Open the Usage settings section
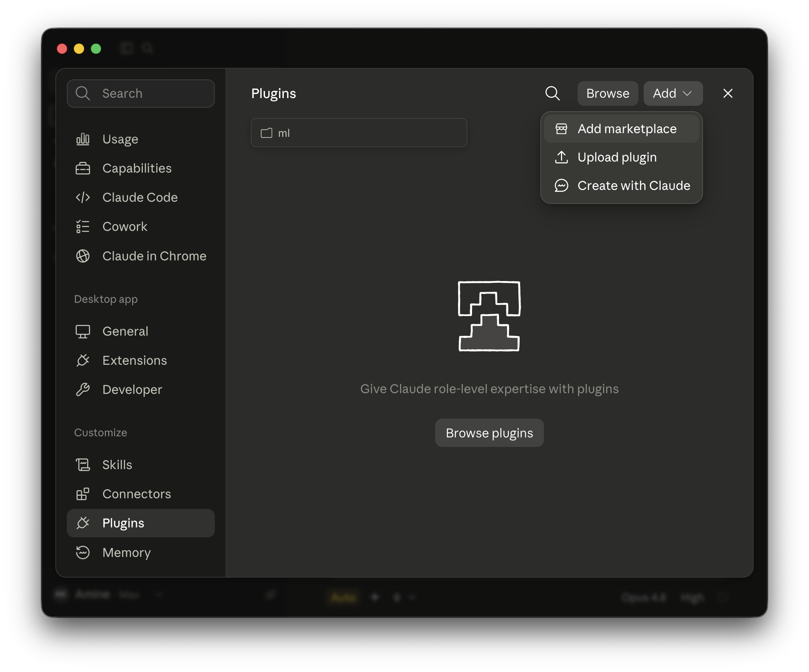The height and width of the screenshot is (672, 809). pos(141,139)
